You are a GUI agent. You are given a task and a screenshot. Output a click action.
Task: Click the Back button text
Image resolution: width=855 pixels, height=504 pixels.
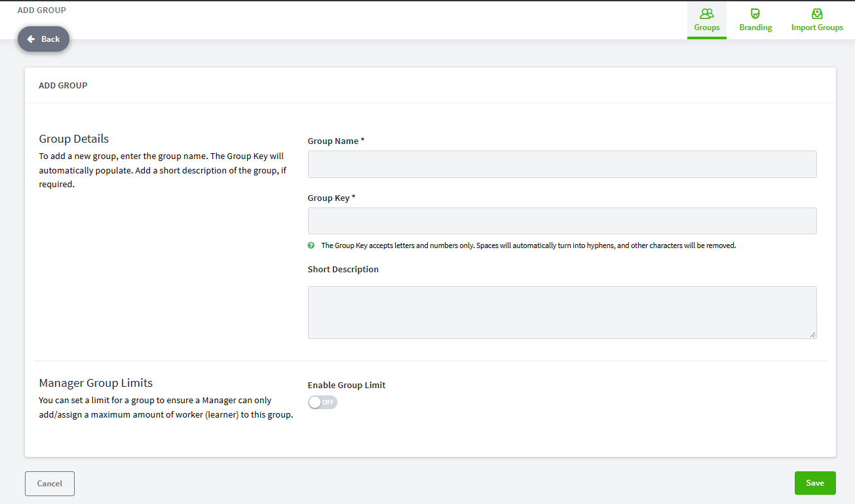(50, 39)
